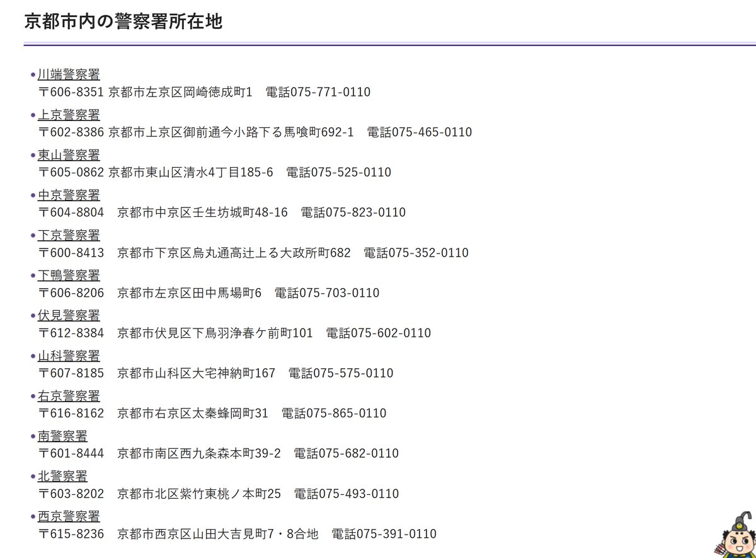
Task: Open the 下京警察署 link
Action: click(69, 235)
